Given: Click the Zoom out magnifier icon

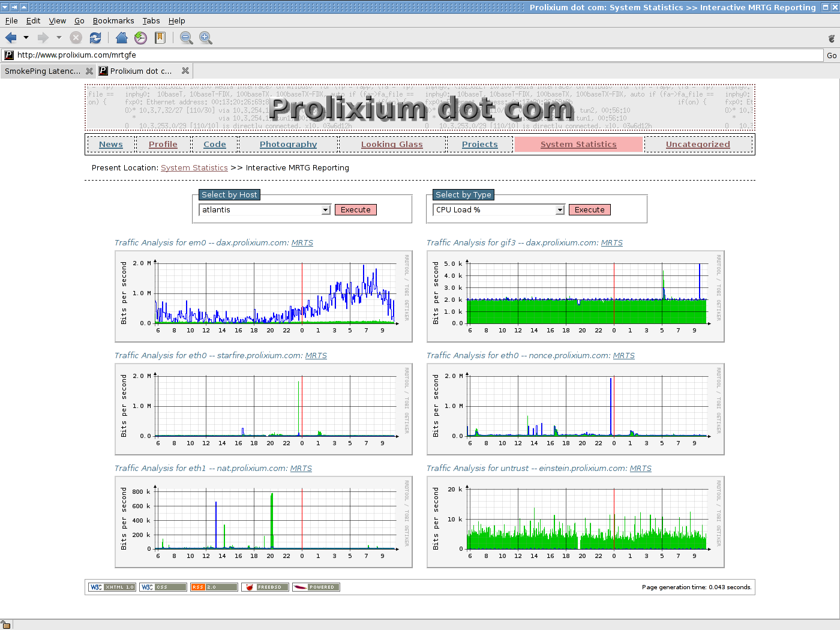Looking at the screenshot, I should (x=187, y=38).
